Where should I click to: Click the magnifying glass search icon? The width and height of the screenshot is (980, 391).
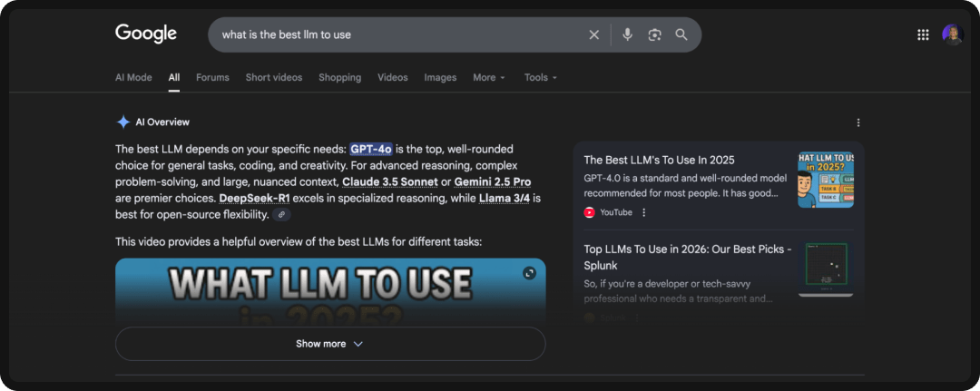[681, 35]
